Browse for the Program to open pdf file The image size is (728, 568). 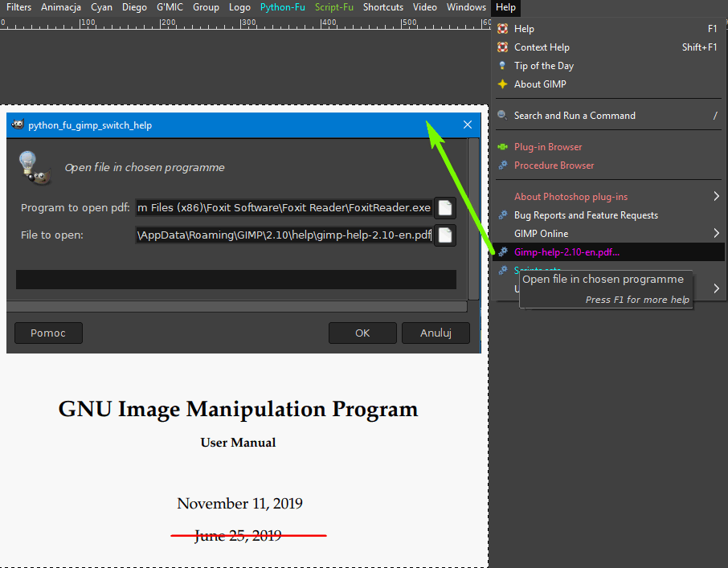tap(445, 208)
